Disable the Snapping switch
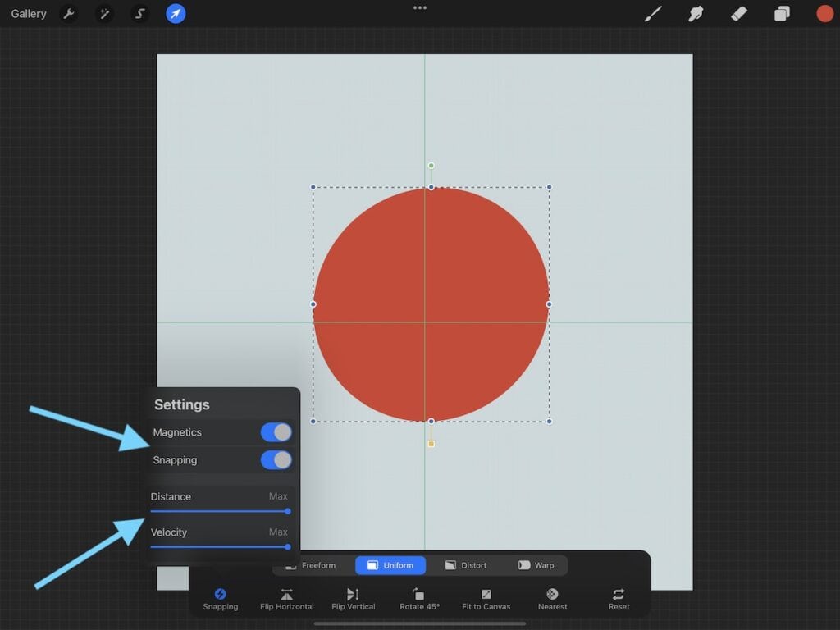Viewport: 840px width, 630px height. point(276,460)
